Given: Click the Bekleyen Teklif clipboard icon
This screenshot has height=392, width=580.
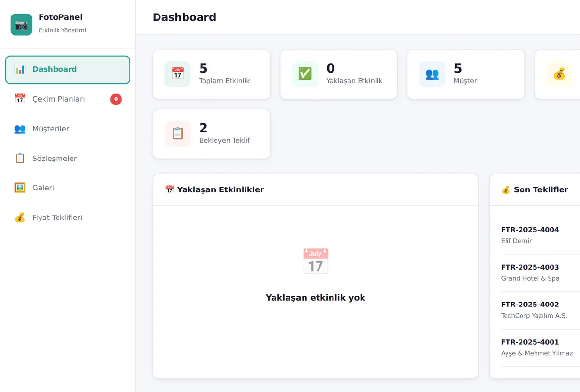Looking at the screenshot, I should point(178,133).
